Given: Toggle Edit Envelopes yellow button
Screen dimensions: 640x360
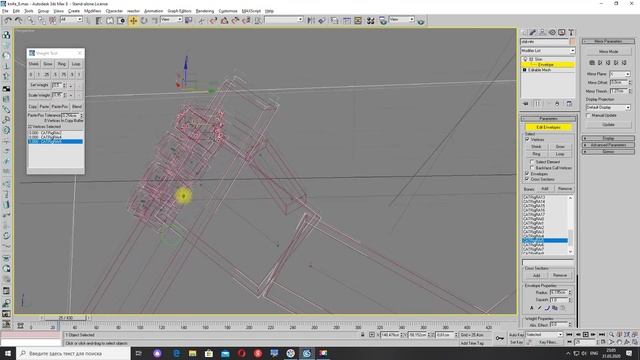Looking at the screenshot, I should [548, 127].
